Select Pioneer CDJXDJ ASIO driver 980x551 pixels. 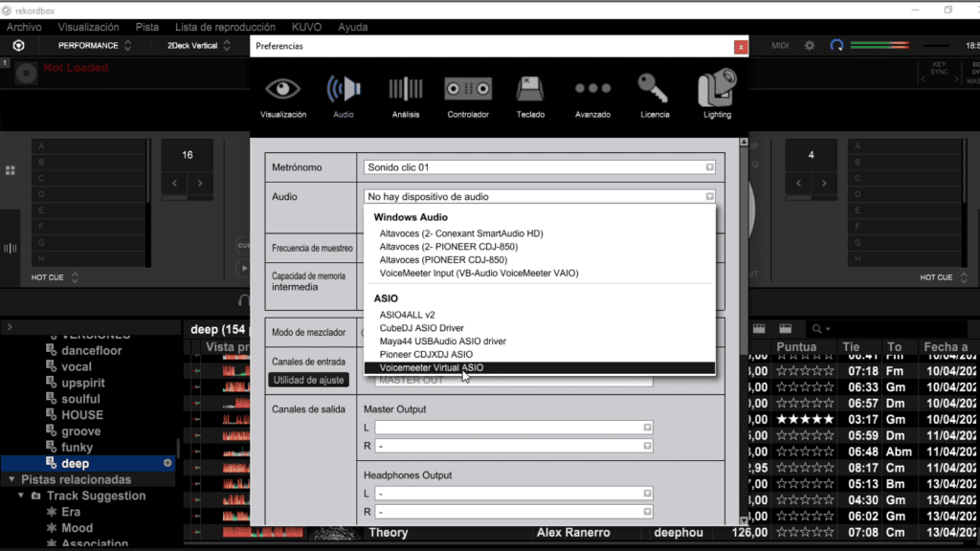[x=426, y=354]
